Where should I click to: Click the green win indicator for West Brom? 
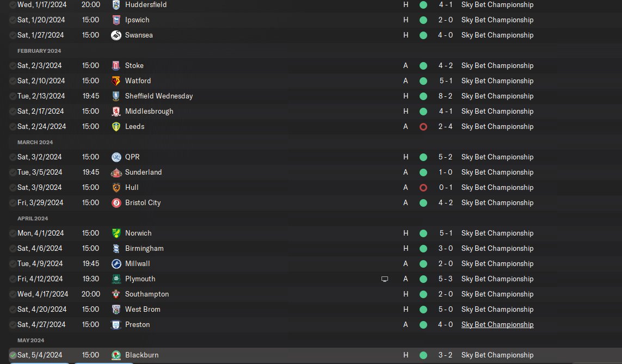[x=423, y=309]
